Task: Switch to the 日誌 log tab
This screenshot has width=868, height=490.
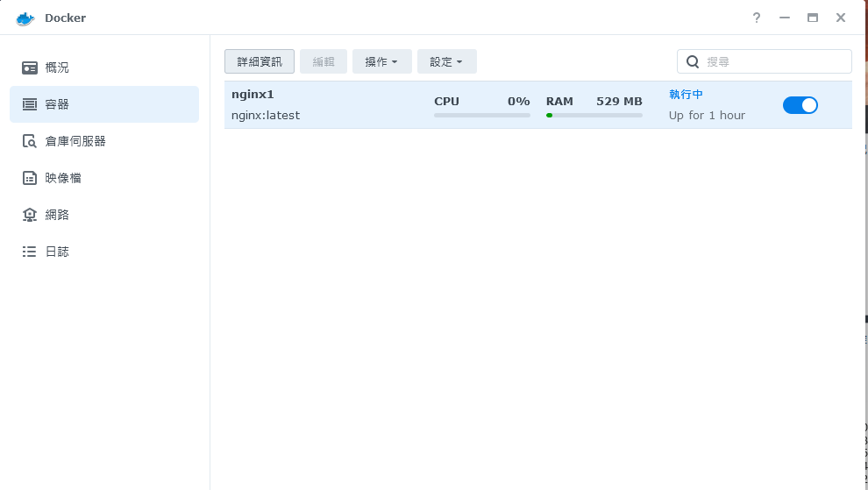Action: 104,252
